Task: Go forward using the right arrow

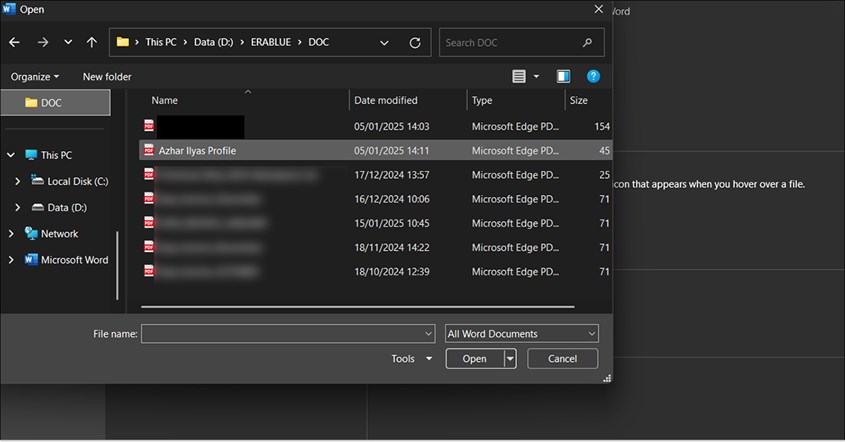Action: (x=43, y=42)
